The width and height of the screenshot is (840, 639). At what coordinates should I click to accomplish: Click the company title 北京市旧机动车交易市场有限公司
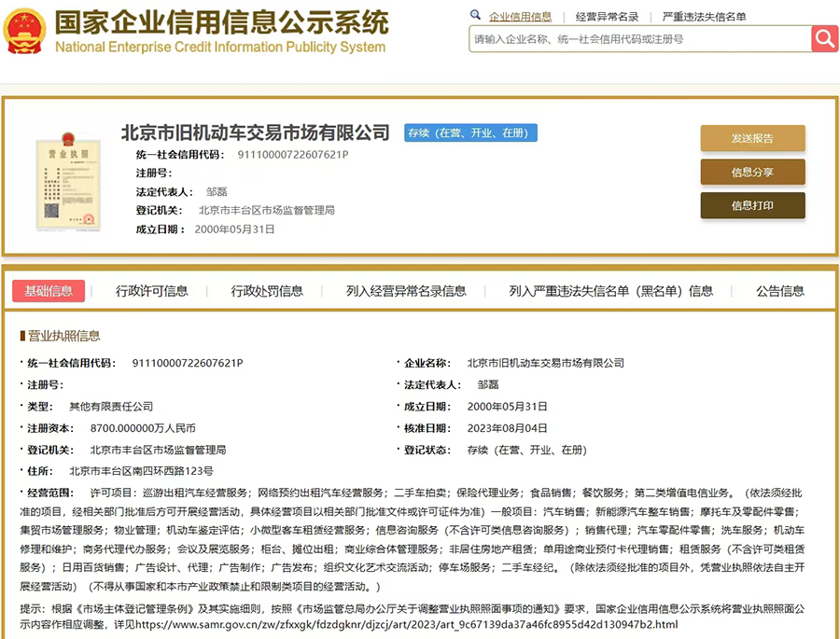click(x=256, y=132)
